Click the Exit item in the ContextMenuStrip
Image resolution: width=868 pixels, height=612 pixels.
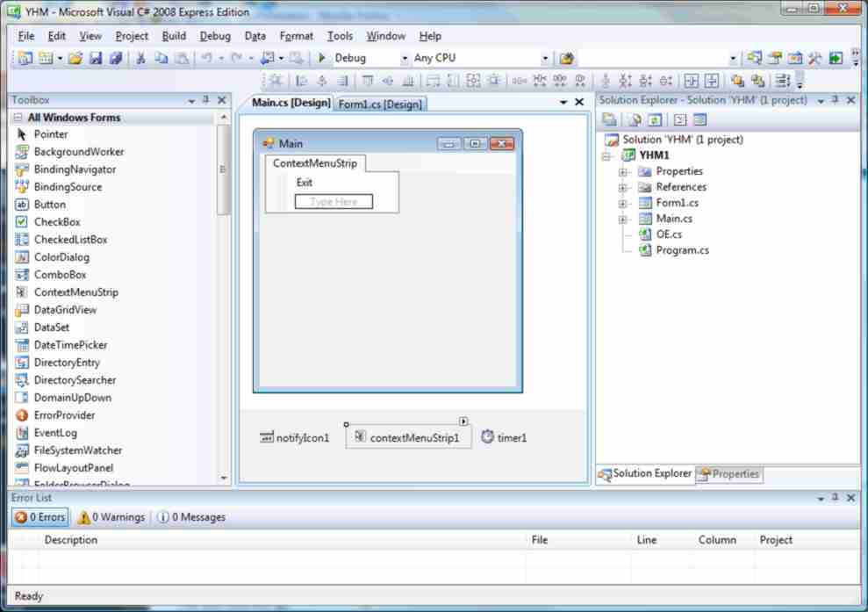(x=304, y=183)
